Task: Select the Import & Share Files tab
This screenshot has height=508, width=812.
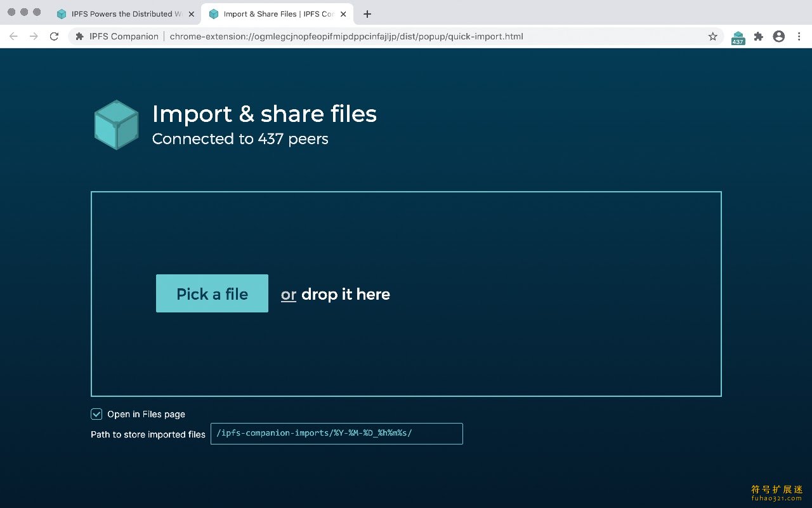Action: pos(277,14)
